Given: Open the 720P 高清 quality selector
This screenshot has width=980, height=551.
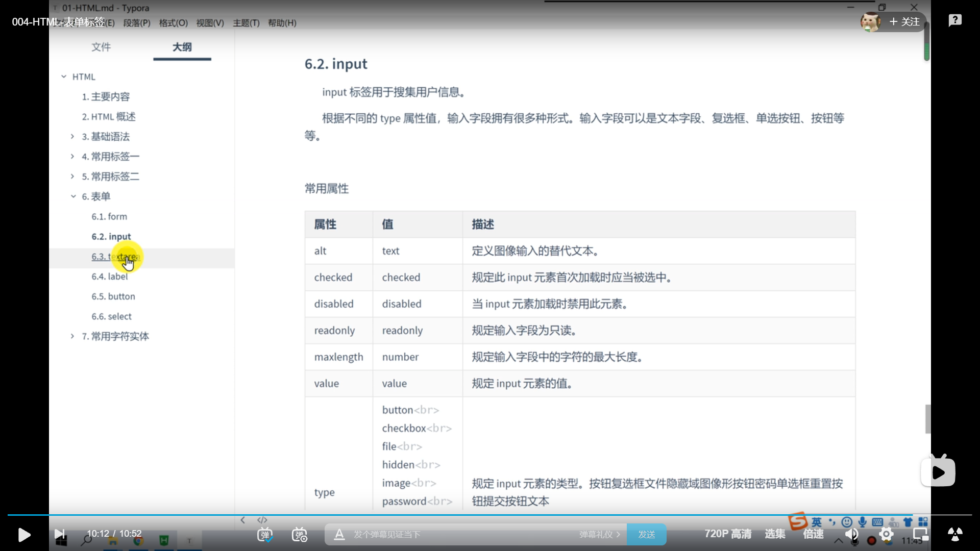Looking at the screenshot, I should (x=727, y=534).
